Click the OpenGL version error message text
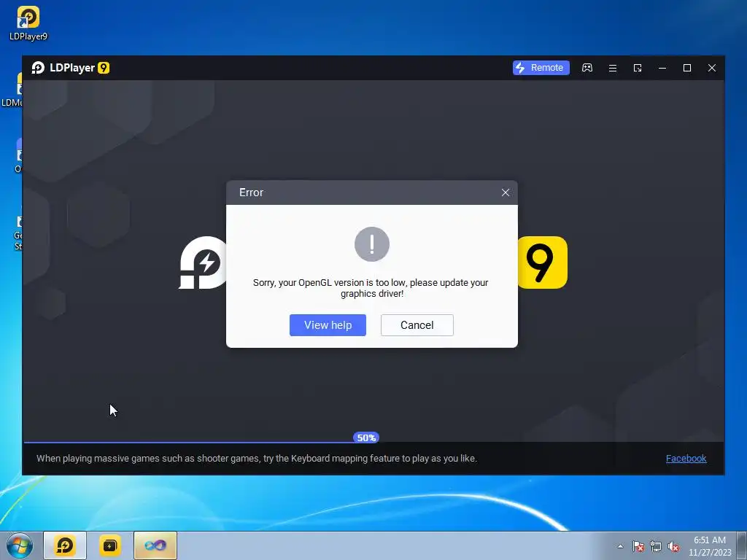 [371, 287]
